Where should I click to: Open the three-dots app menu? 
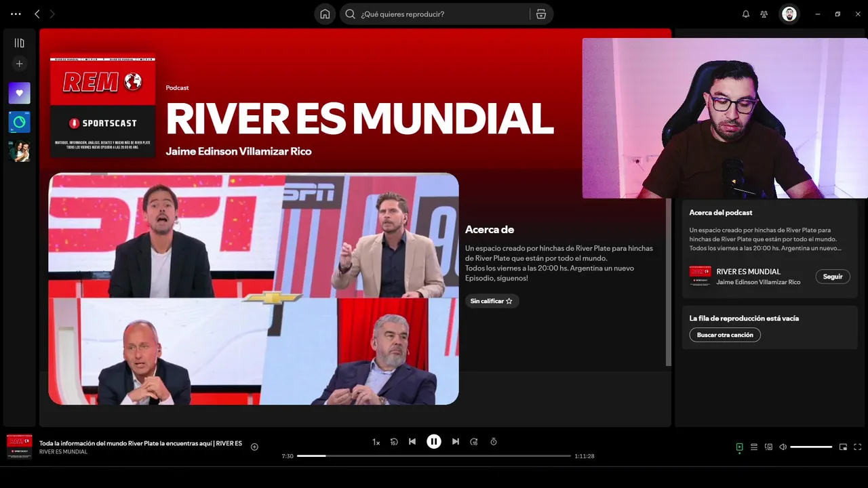16,14
